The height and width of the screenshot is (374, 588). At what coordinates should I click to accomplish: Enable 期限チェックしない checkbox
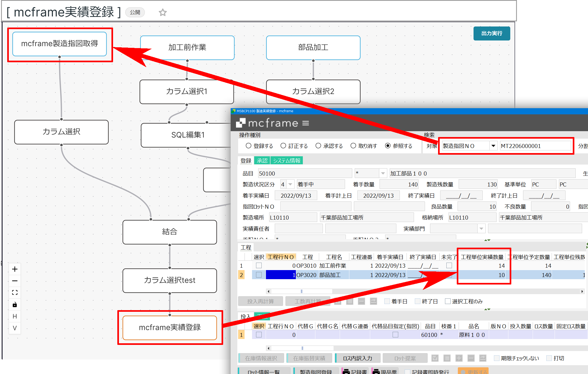click(497, 358)
